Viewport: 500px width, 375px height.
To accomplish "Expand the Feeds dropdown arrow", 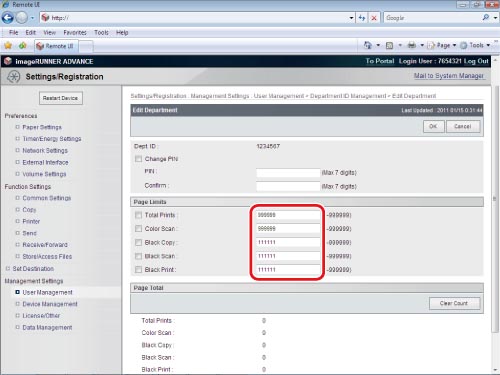I will (x=400, y=45).
